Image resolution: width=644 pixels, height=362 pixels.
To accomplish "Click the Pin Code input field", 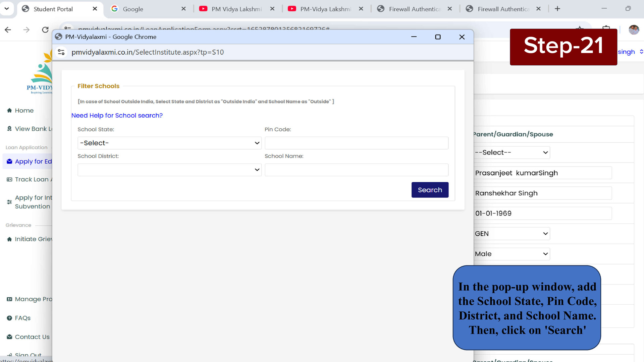I will 356,143.
